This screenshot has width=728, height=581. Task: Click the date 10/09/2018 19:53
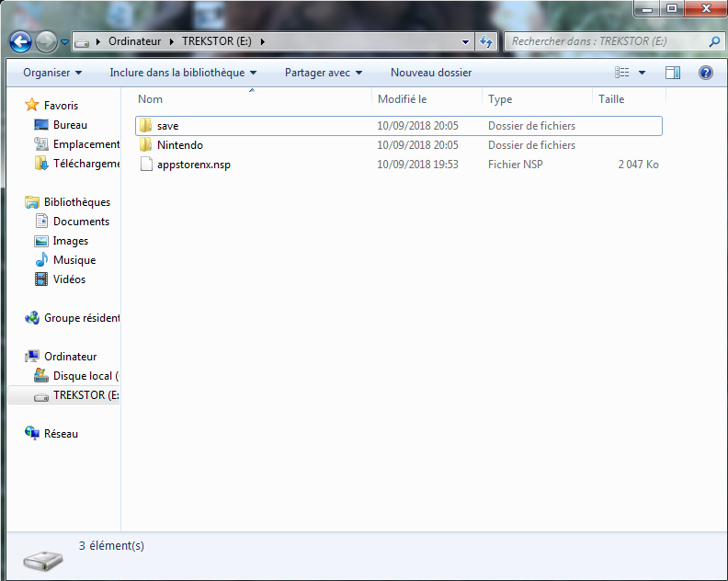pos(417,165)
